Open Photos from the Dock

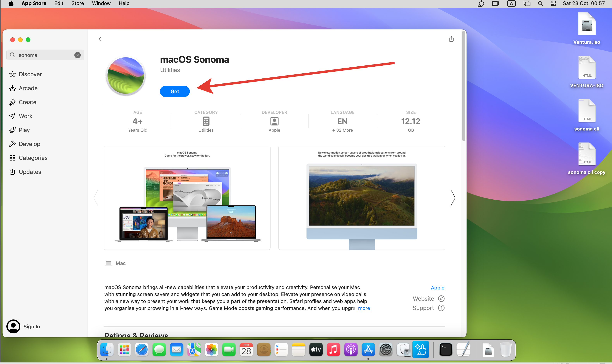point(211,349)
